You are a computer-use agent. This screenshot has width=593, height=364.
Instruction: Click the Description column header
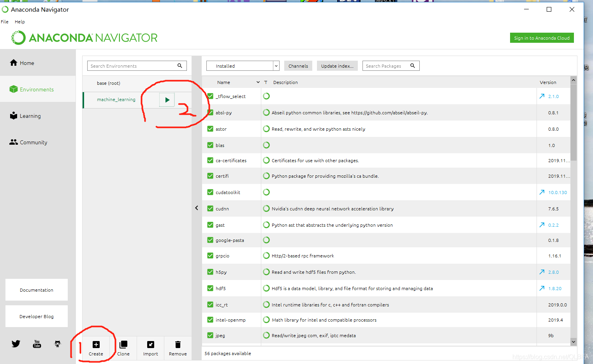point(285,82)
